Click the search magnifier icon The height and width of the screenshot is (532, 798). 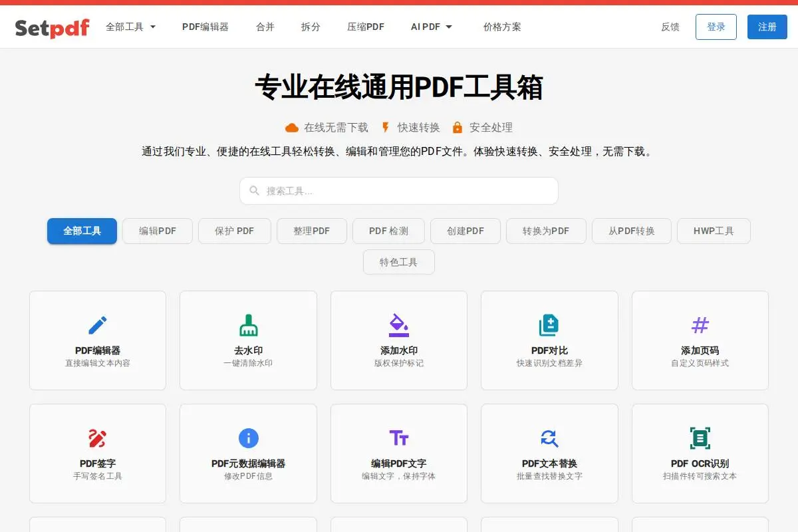(255, 191)
